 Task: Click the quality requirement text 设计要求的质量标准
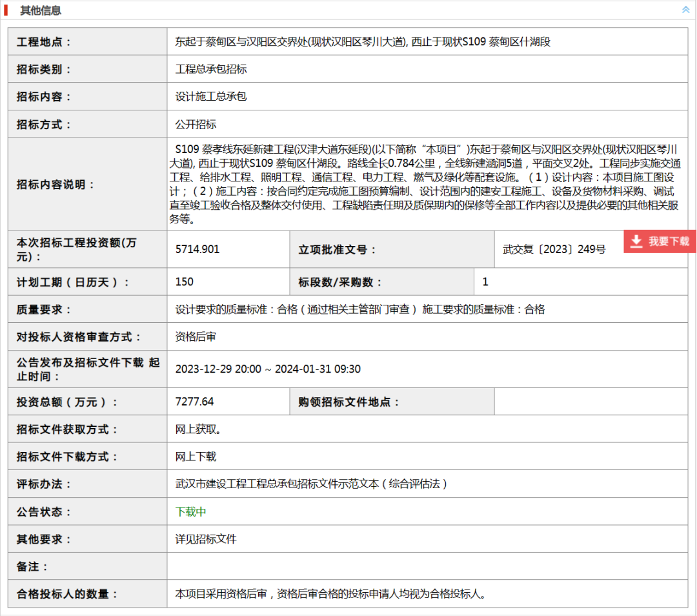pyautogui.click(x=360, y=309)
